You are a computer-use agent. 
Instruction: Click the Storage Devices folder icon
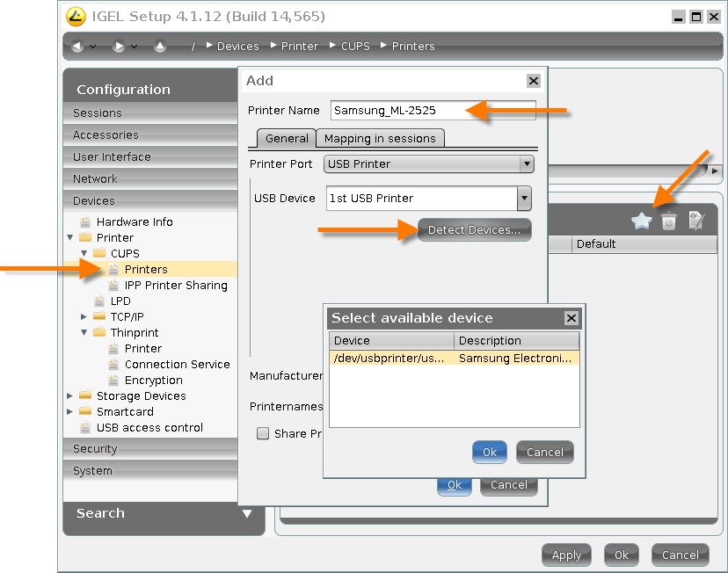[85, 395]
